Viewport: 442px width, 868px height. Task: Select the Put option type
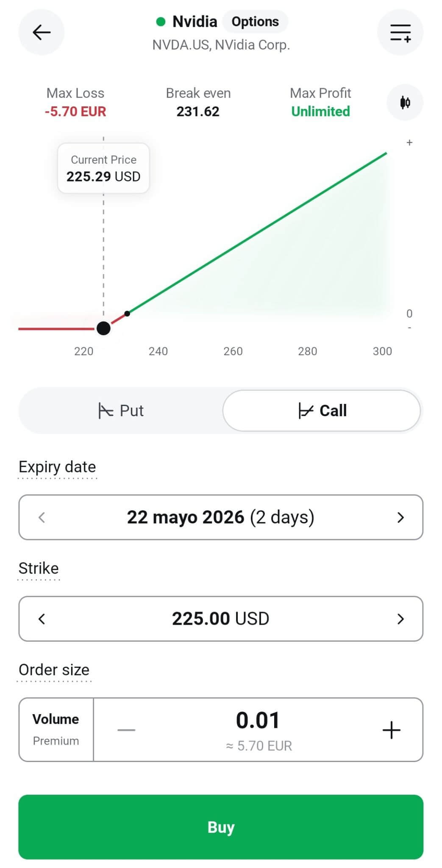coord(121,411)
